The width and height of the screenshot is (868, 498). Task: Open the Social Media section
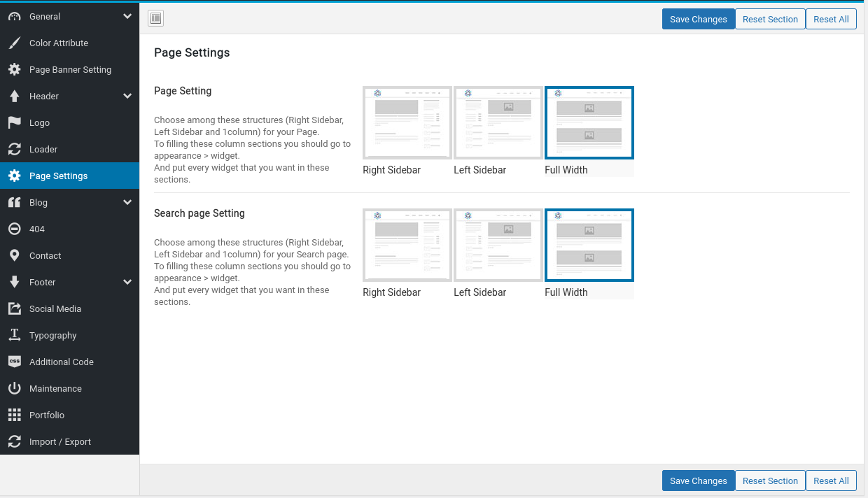69,308
